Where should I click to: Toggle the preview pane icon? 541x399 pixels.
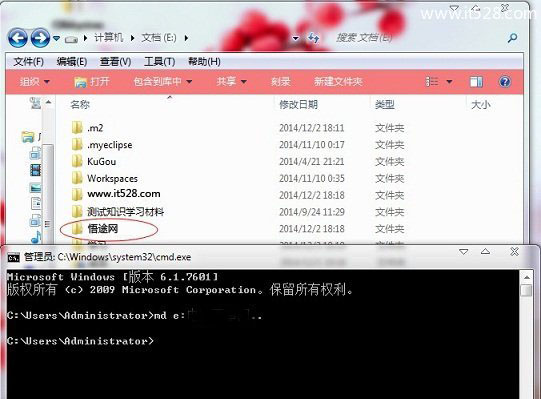click(476, 82)
